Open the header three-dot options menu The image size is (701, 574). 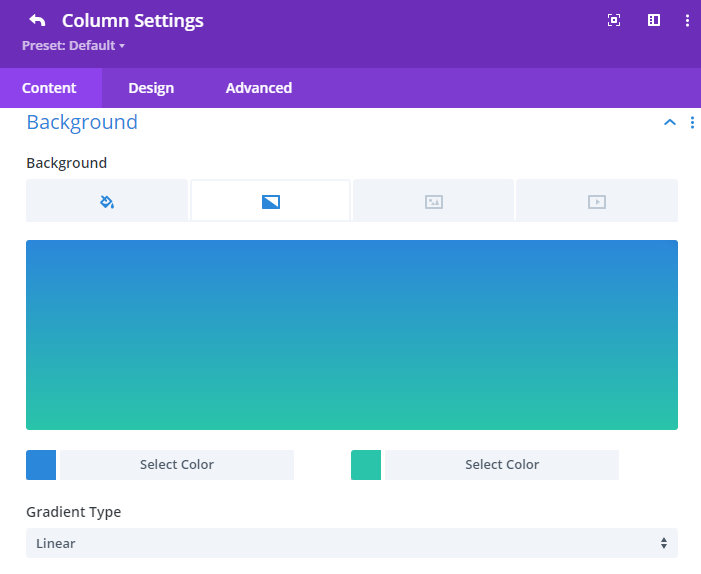coord(687,20)
